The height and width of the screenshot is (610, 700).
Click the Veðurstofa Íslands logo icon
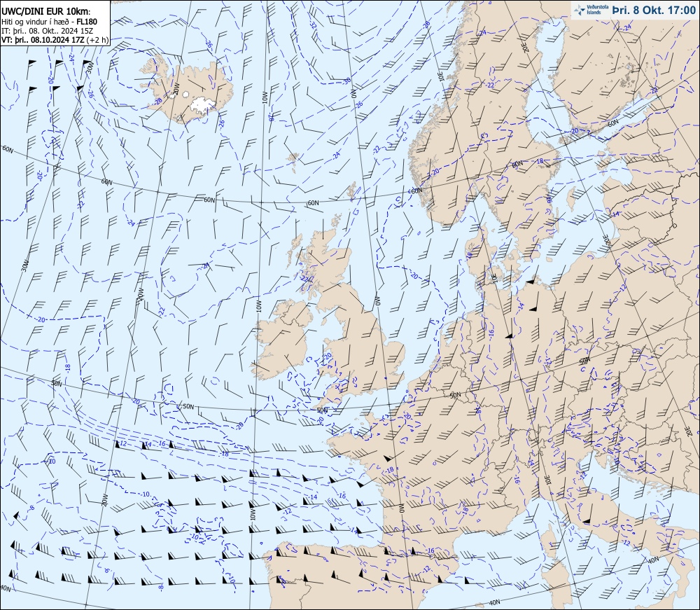point(580,11)
